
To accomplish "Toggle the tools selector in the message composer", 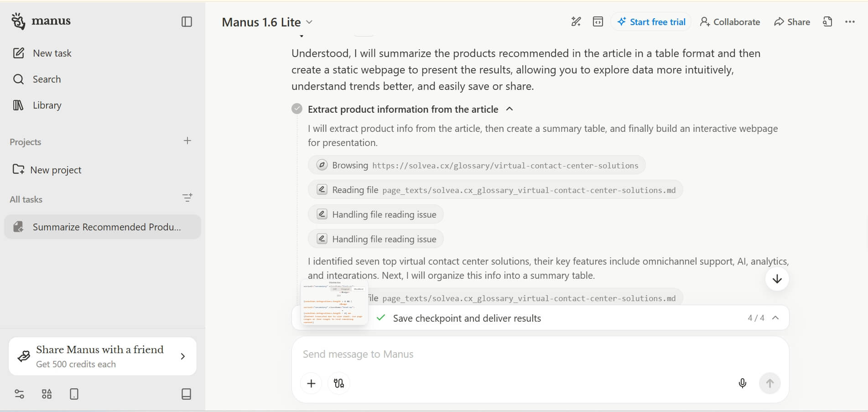I will 338,383.
